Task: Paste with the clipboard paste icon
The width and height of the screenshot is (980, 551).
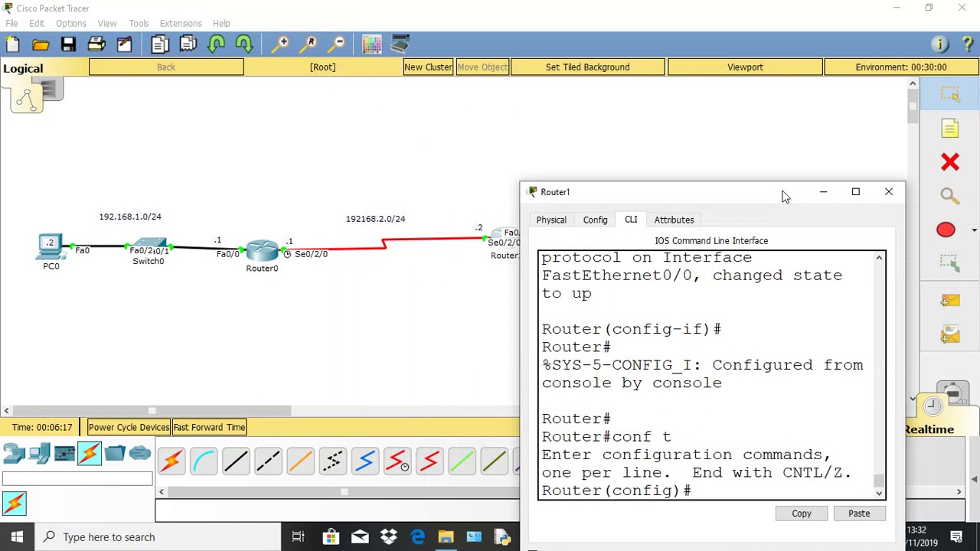Action: [x=188, y=45]
